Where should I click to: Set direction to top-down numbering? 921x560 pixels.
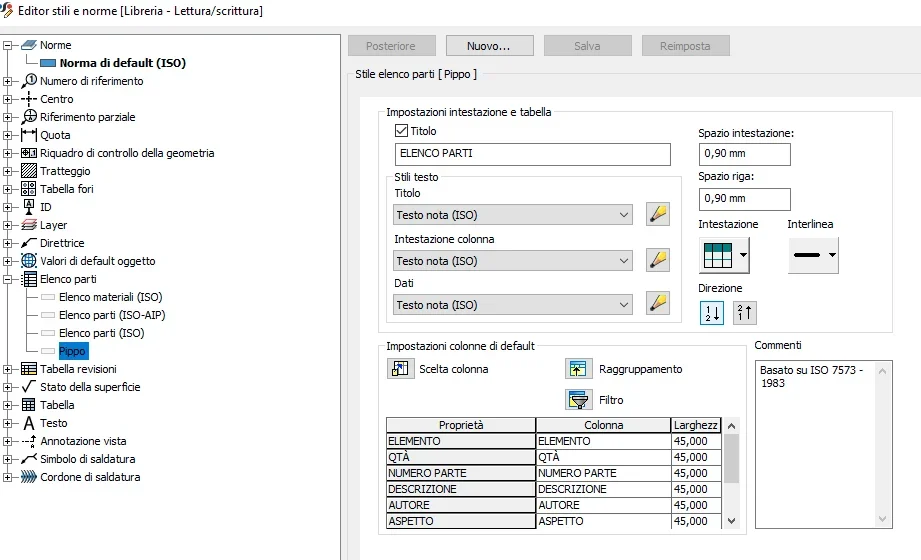[712, 313]
